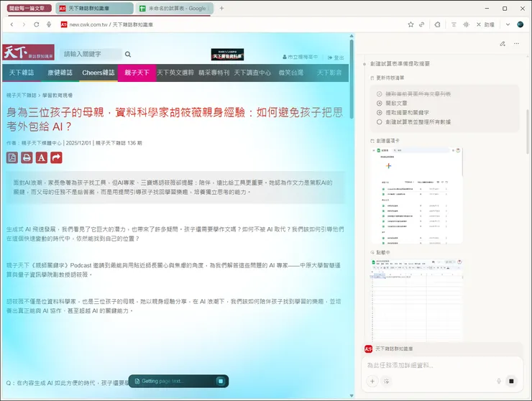Toggle the 創建試算表並整理所有數據 todo item

pos(414,121)
